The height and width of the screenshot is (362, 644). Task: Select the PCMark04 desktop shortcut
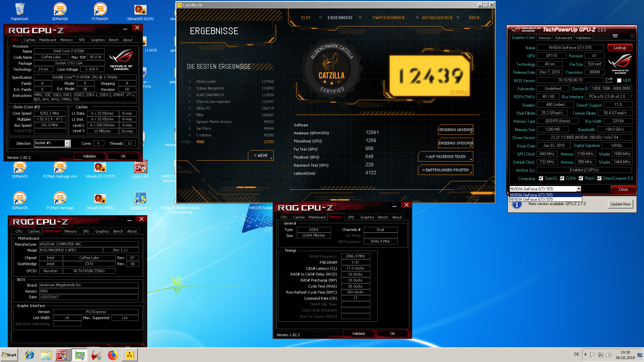100,12
